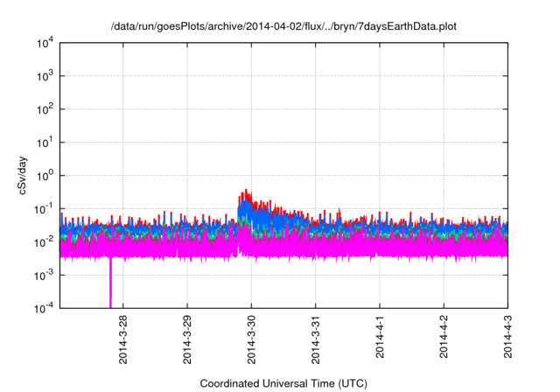Click the plot title file path

[x=283, y=26]
